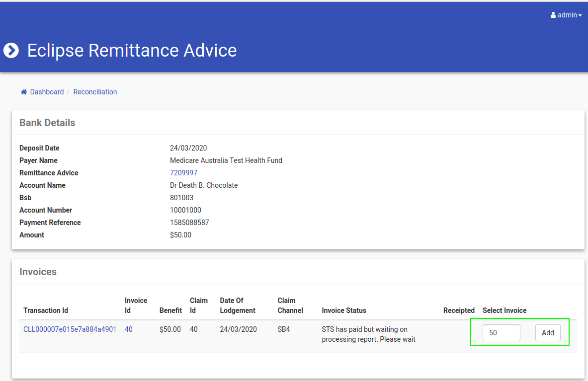Image resolution: width=588 pixels, height=381 pixels.
Task: Click the user icon next to admin
Action: pyautogui.click(x=553, y=15)
